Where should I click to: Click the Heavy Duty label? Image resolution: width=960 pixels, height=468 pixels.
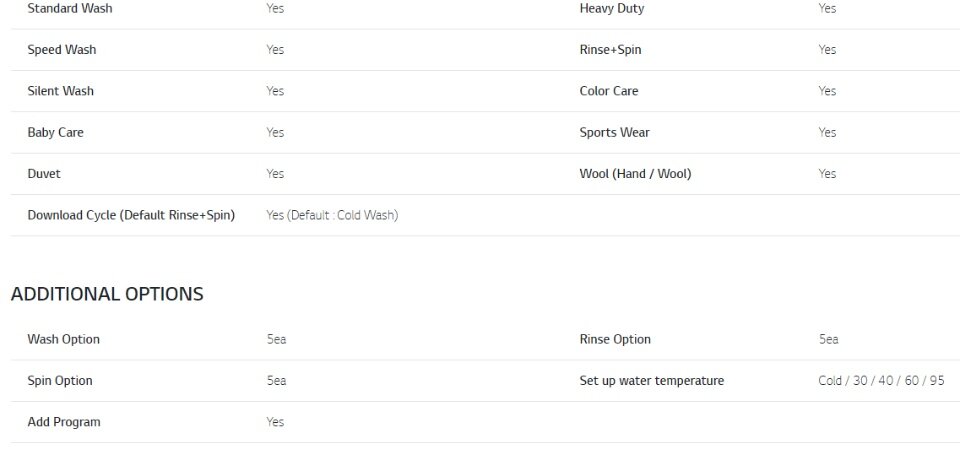[612, 9]
